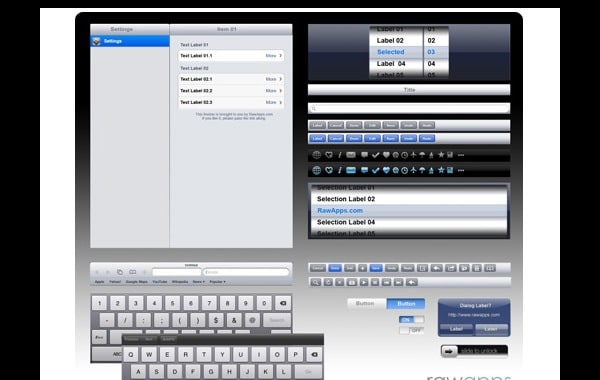
Task: Choose Selection Label 02 in the picker
Action: click(346, 199)
